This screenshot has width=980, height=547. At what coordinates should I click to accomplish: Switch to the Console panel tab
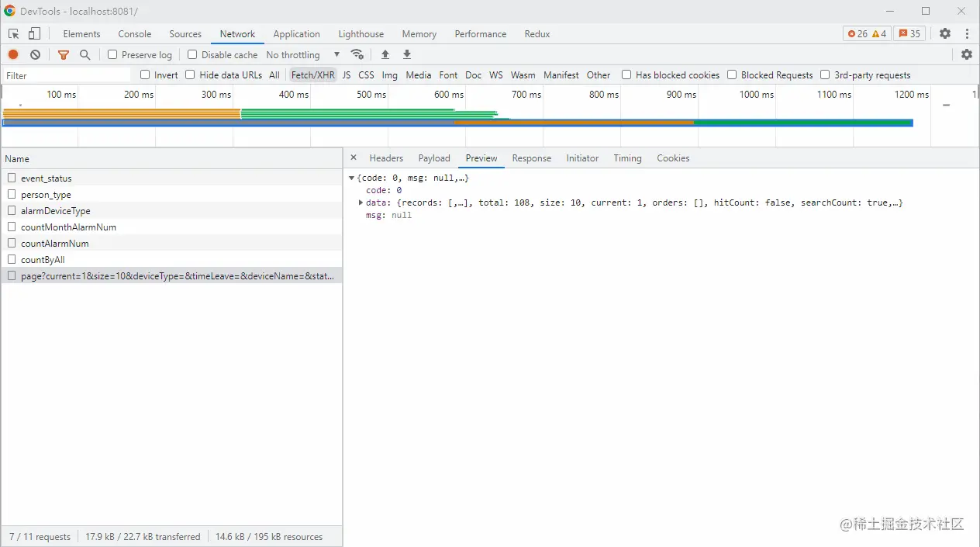point(135,34)
